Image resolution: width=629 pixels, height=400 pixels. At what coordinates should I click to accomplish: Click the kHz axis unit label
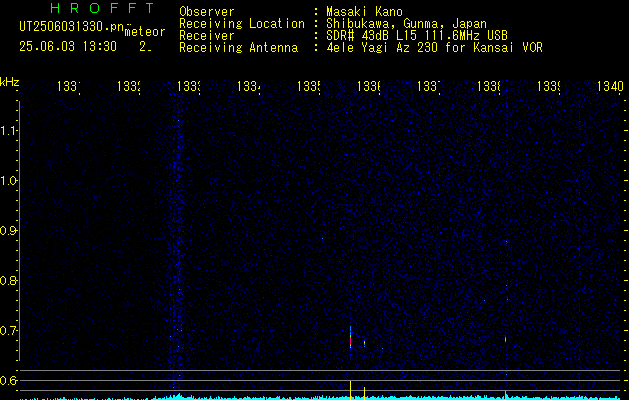coord(10,82)
